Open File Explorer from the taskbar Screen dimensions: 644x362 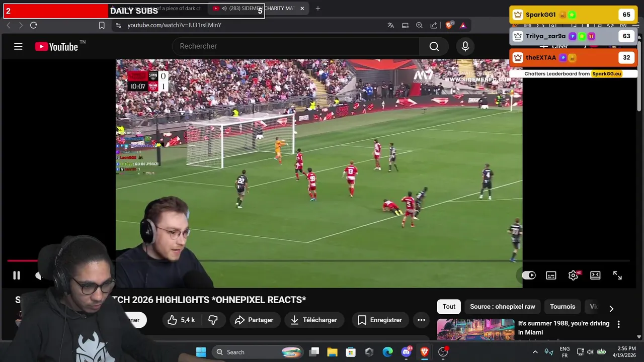pyautogui.click(x=332, y=352)
